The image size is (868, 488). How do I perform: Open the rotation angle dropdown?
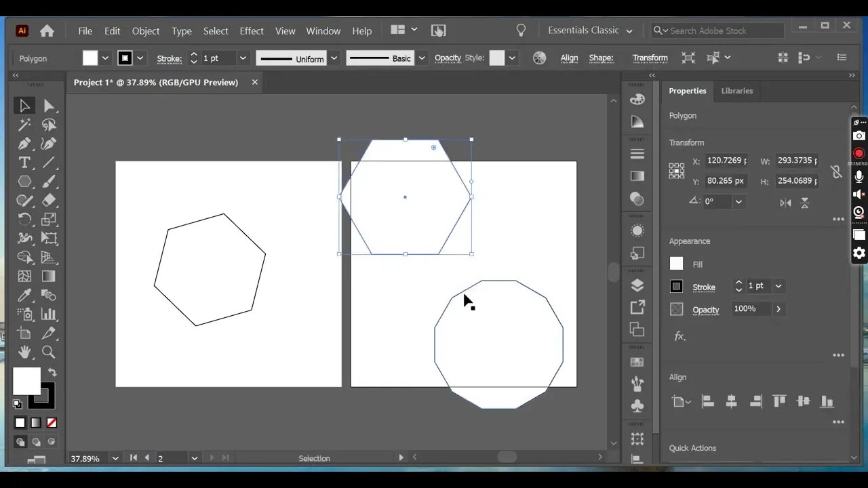[x=738, y=201]
